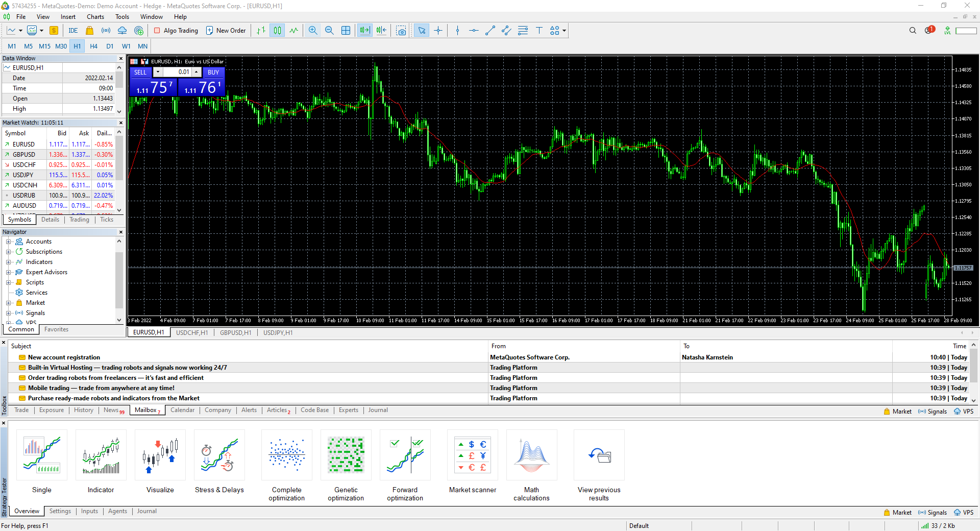This screenshot has height=531, width=980.
Task: Switch to the GBPUSD,H1 chart tab
Action: pyautogui.click(x=235, y=332)
